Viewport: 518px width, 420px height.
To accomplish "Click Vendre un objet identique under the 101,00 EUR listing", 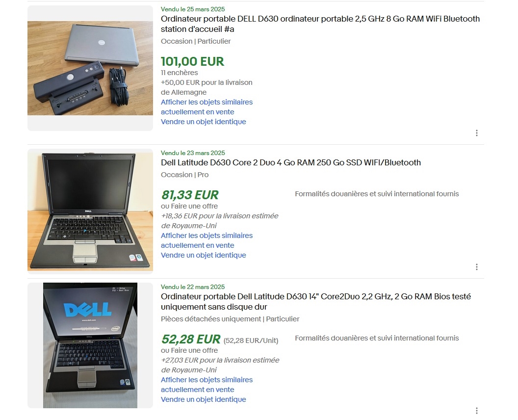I will (x=203, y=122).
